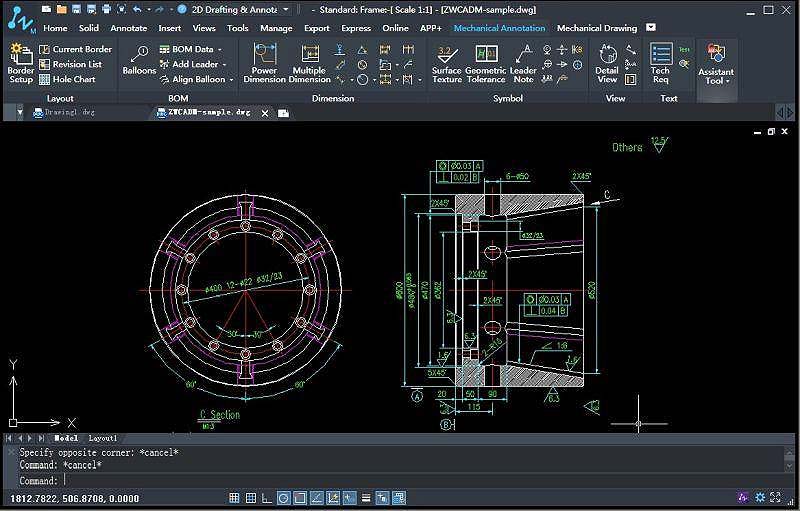Screen dimensions: 800x511
Task: Click the Print icon in quick access toolbar
Action: pyautogui.click(x=106, y=9)
